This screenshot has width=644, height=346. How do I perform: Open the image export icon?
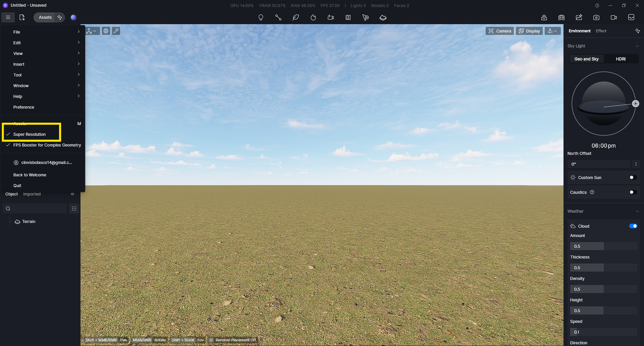pyautogui.click(x=579, y=17)
